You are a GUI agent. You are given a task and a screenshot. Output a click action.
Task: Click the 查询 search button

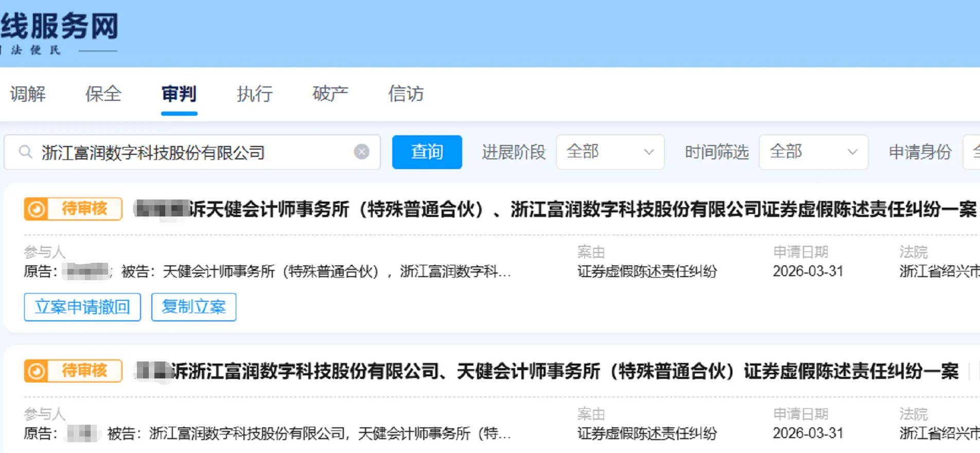pos(427,152)
